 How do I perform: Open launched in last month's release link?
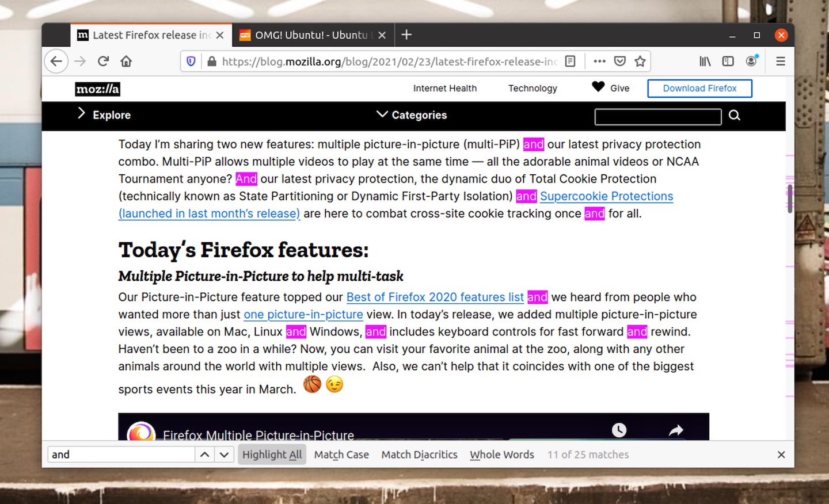(x=209, y=213)
